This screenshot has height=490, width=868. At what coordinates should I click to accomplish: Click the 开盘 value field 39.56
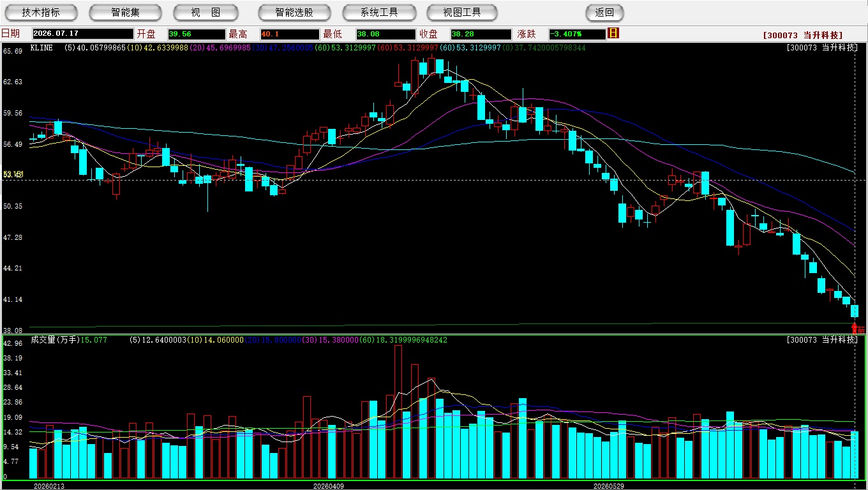click(x=197, y=34)
